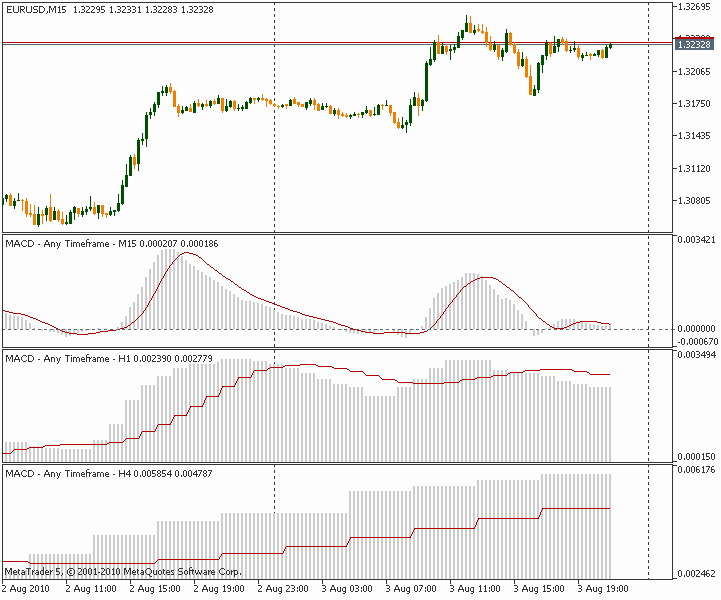The width and height of the screenshot is (721, 600).
Task: Click the 3 Aug 19:00 time label
Action: (604, 589)
